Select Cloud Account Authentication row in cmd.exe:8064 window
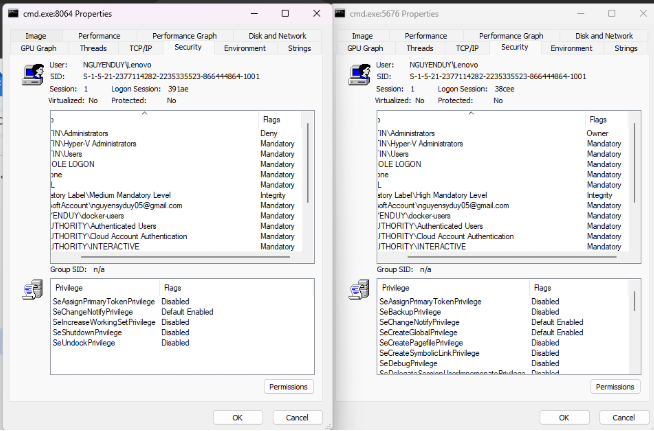The height and width of the screenshot is (431, 654). pos(176,237)
